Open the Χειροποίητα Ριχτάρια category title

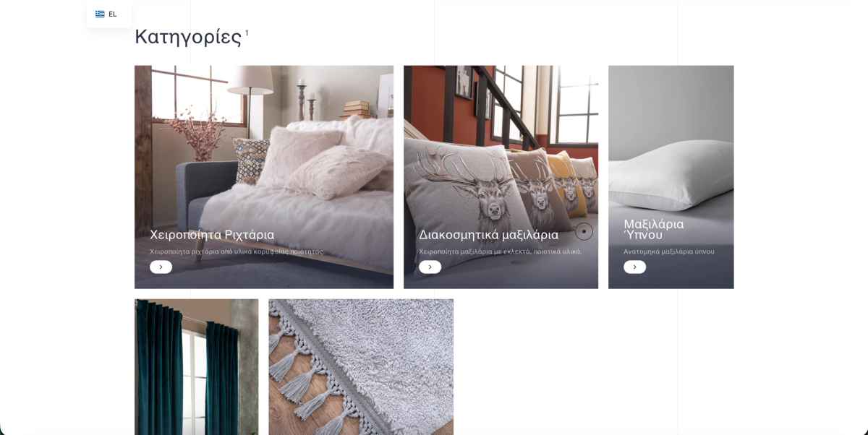click(x=212, y=235)
